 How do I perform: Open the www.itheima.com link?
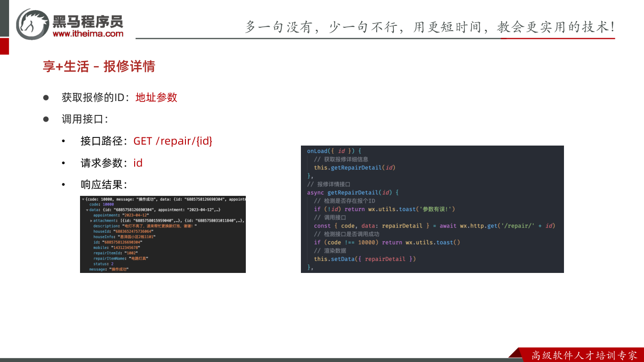tap(88, 34)
